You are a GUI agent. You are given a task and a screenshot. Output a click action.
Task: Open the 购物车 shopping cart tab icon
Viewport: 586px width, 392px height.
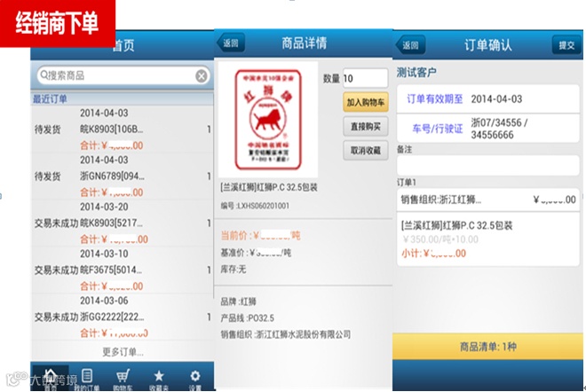pos(123,378)
